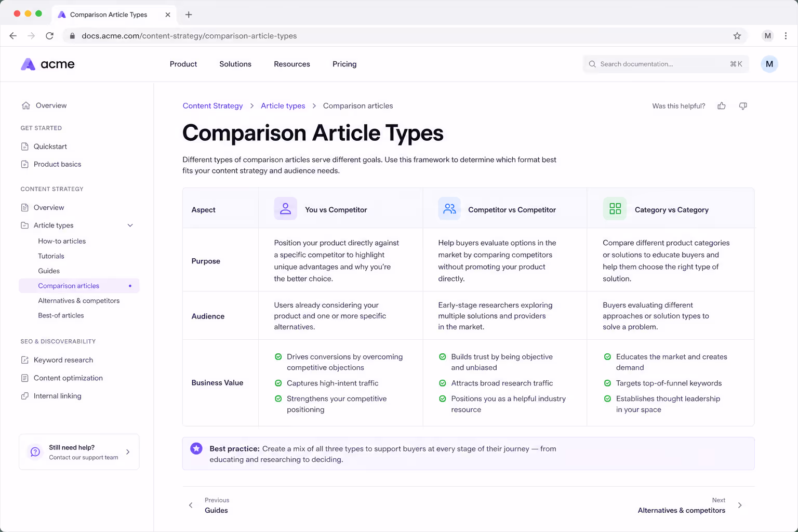Click the Comparison articles breadcrumb text
This screenshot has height=532, width=798.
(358, 106)
